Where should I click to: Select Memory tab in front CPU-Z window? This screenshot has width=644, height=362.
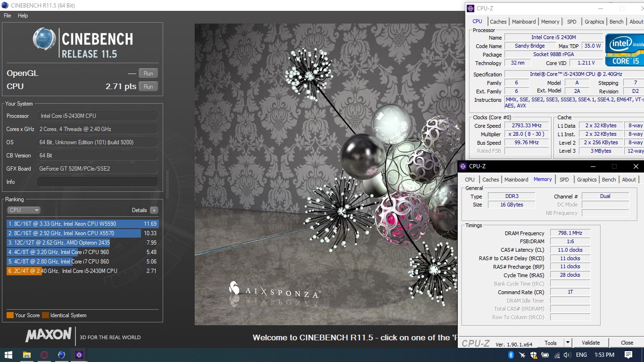click(543, 179)
